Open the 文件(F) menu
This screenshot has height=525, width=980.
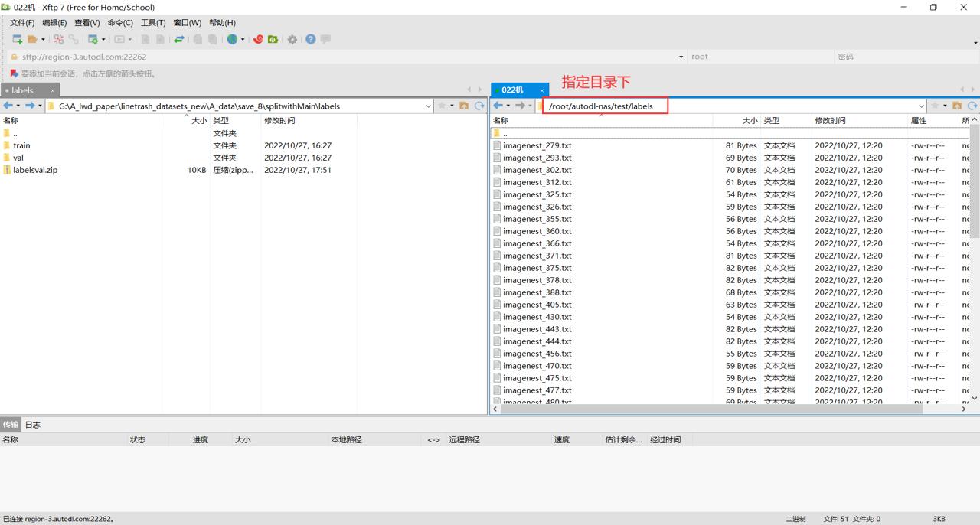[22, 23]
